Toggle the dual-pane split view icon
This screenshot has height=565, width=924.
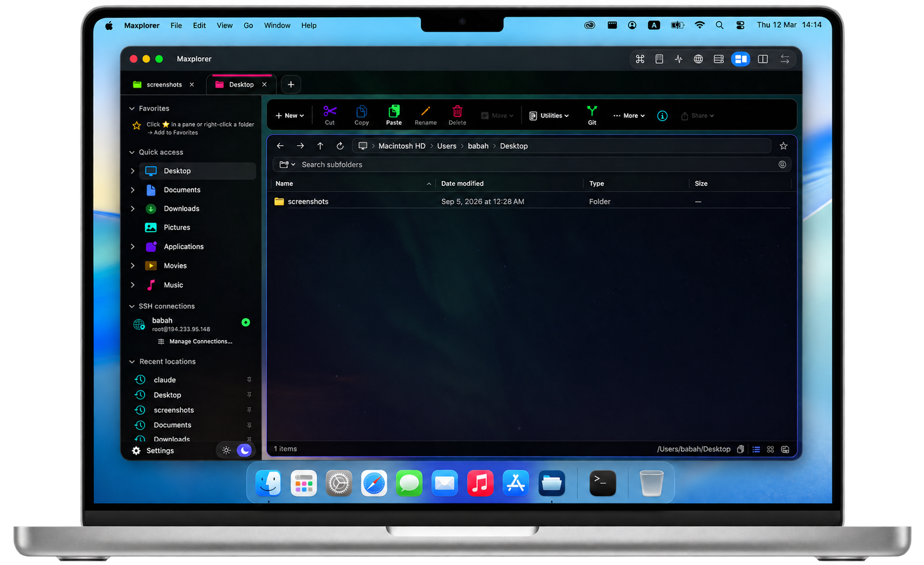[x=763, y=59]
